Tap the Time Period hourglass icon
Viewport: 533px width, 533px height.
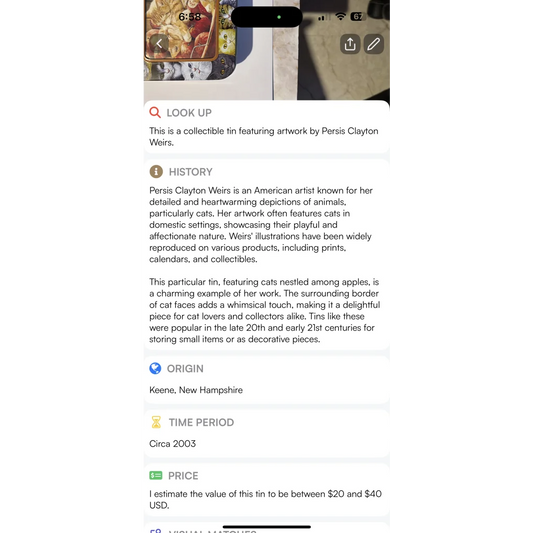click(156, 422)
